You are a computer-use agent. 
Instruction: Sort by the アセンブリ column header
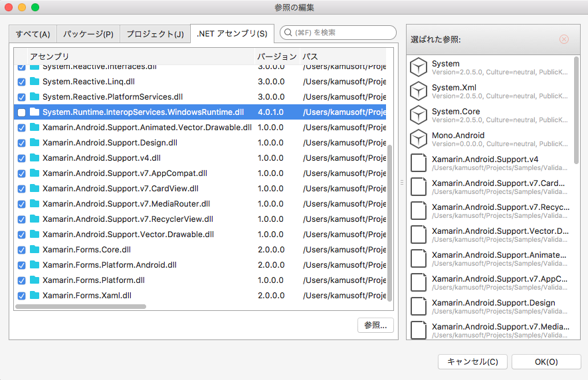(x=142, y=56)
